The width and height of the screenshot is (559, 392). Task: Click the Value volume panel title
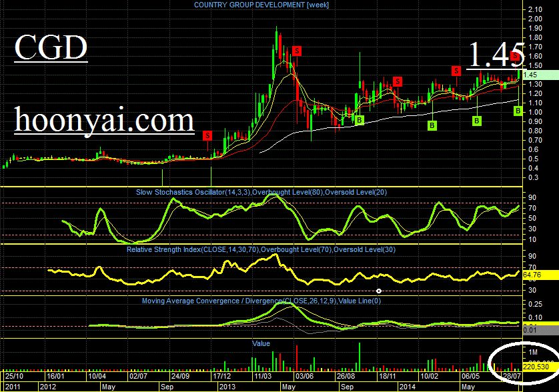pyautogui.click(x=261, y=343)
